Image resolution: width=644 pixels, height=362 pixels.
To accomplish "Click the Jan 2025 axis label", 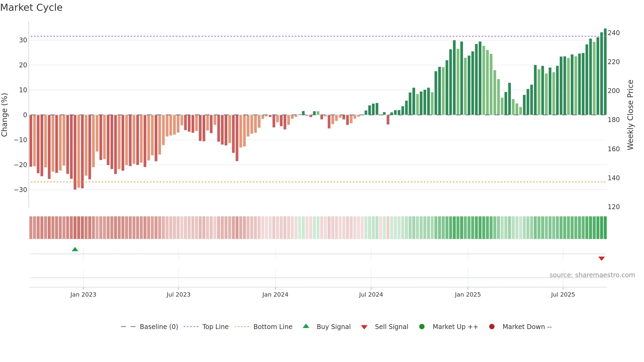I will 468,294.
